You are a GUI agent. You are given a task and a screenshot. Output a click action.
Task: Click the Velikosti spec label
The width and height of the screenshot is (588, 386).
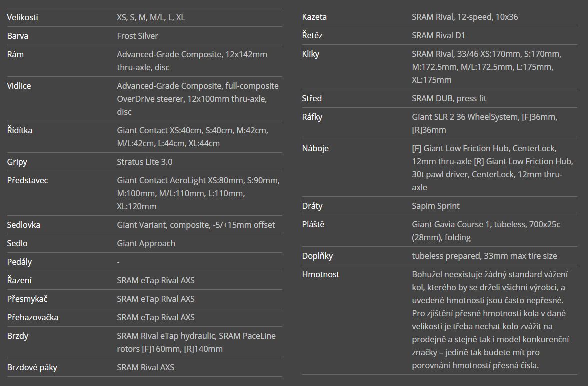click(x=22, y=17)
